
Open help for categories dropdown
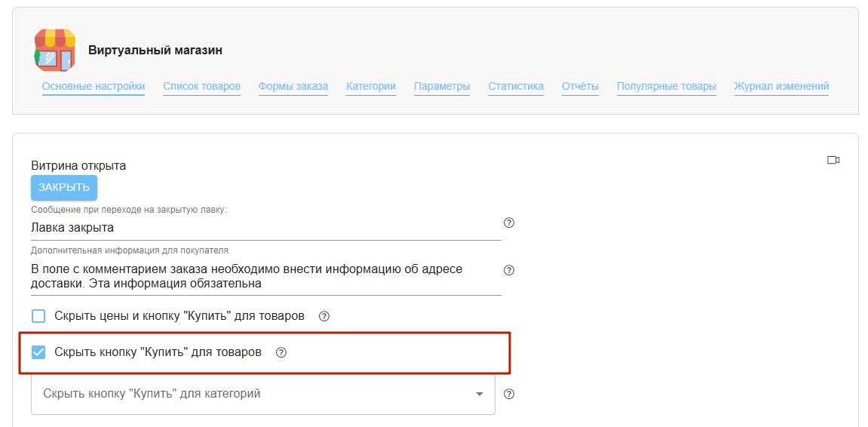(x=508, y=394)
